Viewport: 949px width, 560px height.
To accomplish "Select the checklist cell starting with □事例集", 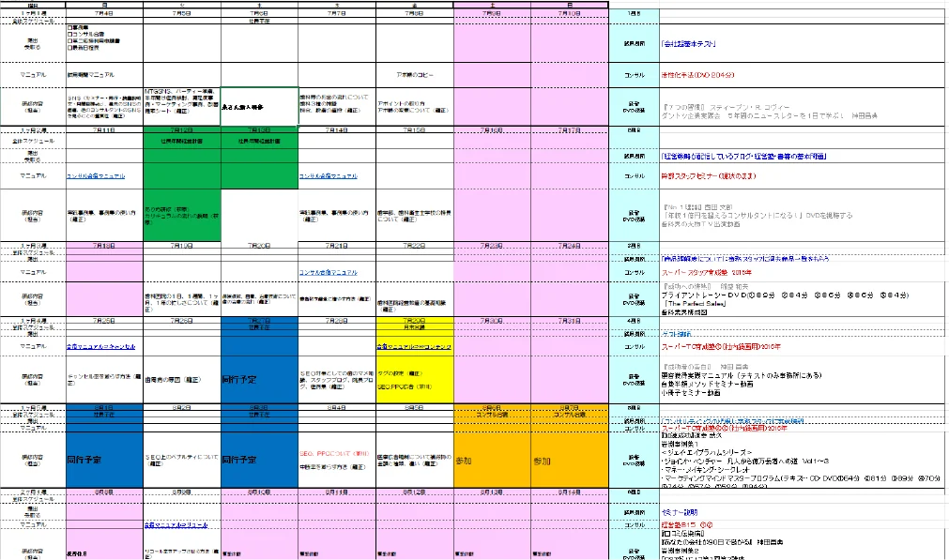I will point(104,43).
